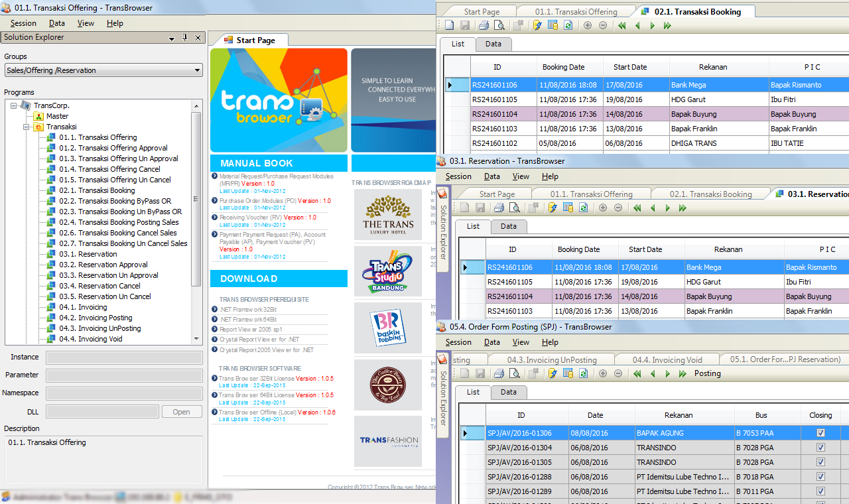Viewport: 849px width, 504px height.
Task: Click the new document icon in the Transaksi Booking toolbar
Action: (450, 26)
